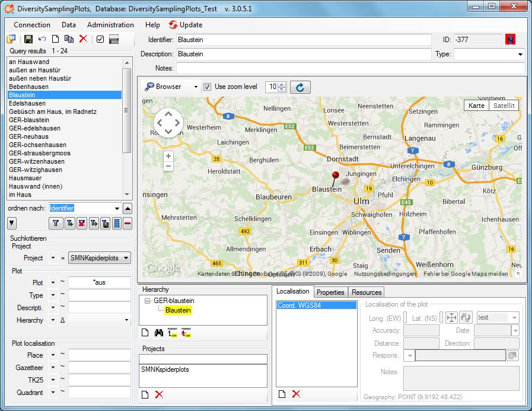The height and width of the screenshot is (411, 532).
Task: Add results to list with filter-plus icon
Action: point(70,224)
